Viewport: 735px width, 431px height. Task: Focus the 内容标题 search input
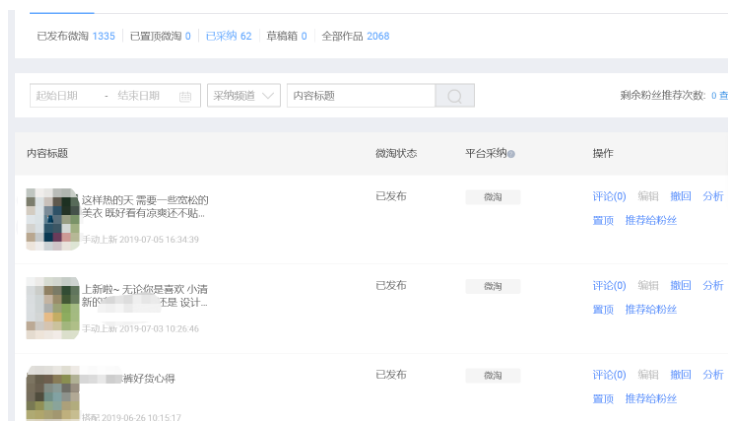tap(360, 96)
